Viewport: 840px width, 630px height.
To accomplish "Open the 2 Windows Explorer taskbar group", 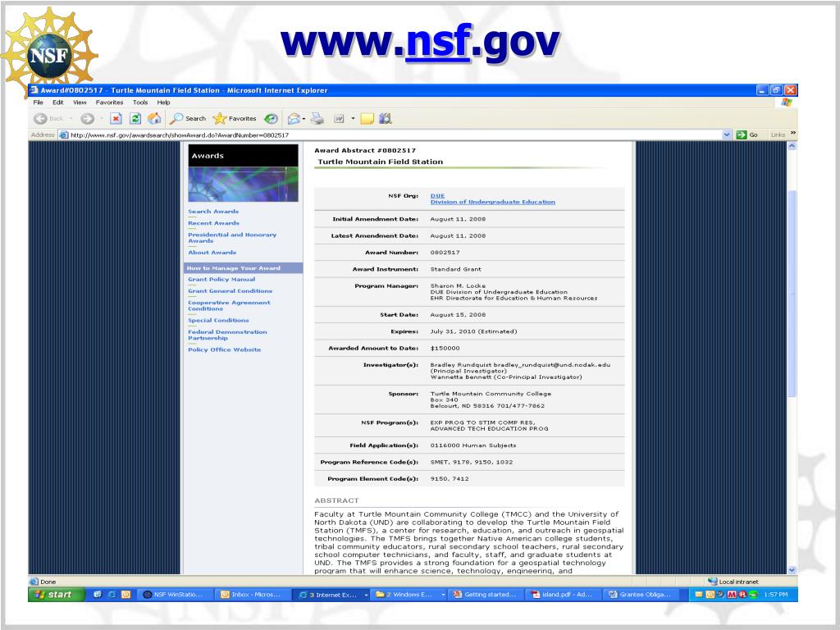I will tap(410, 594).
